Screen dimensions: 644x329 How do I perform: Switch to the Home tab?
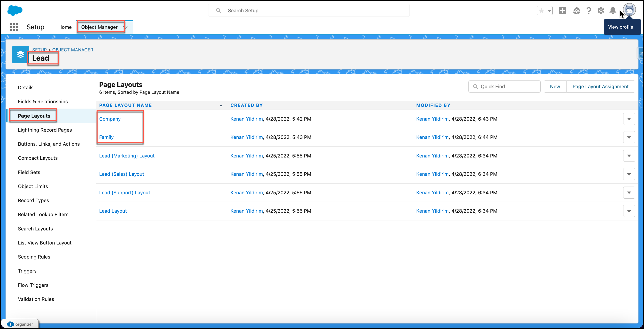point(65,27)
